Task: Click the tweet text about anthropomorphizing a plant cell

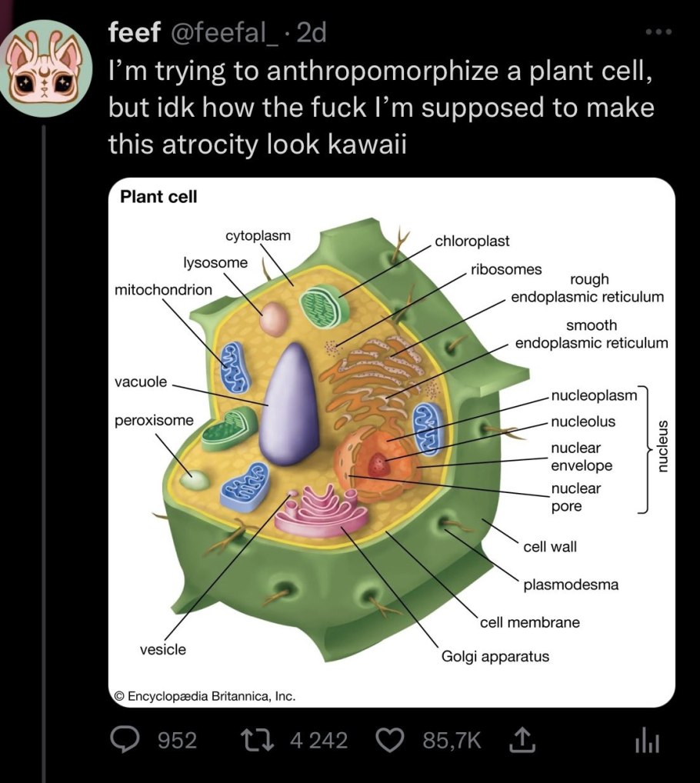Action: 381,108
